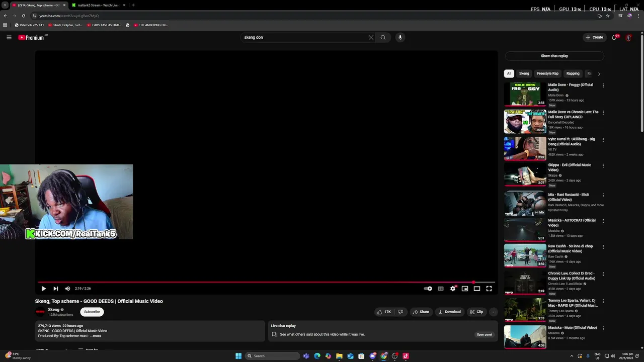Image resolution: width=644 pixels, height=362 pixels.
Task: Open Chronic Law Duppy Link Up video
Action: coord(525,283)
